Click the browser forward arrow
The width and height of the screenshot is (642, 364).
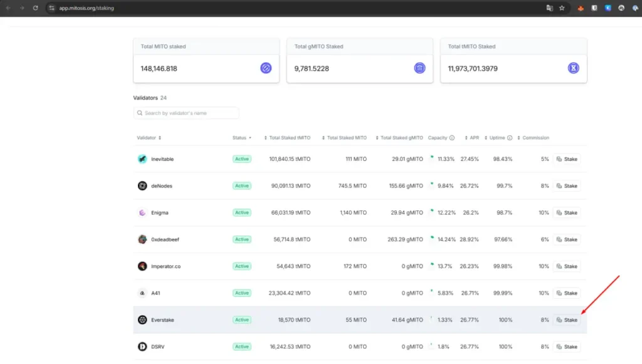(22, 8)
